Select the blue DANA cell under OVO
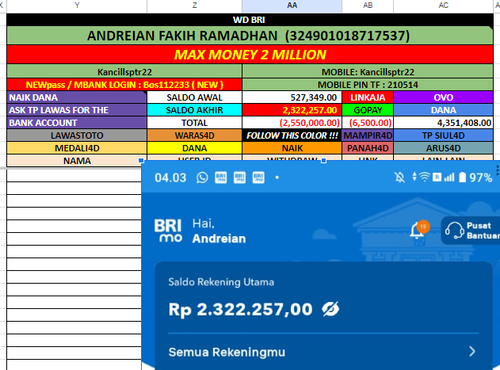Image resolution: width=500 pixels, height=370 pixels. (x=443, y=110)
